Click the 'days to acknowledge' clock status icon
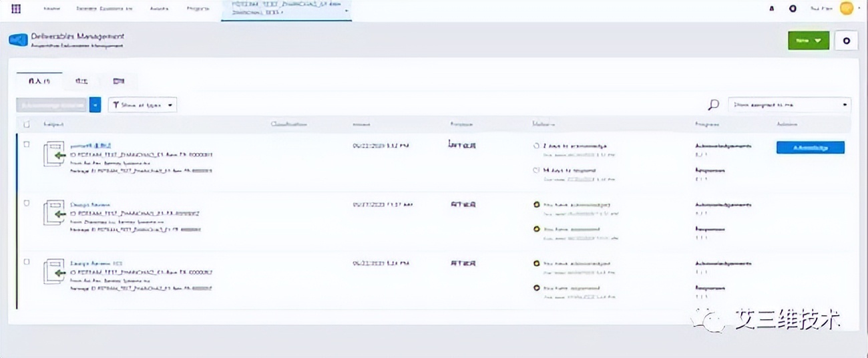The height and width of the screenshot is (358, 868). [x=536, y=145]
